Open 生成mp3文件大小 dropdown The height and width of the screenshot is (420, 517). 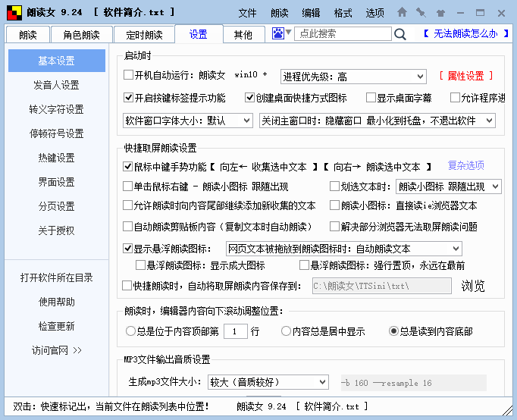(x=267, y=381)
